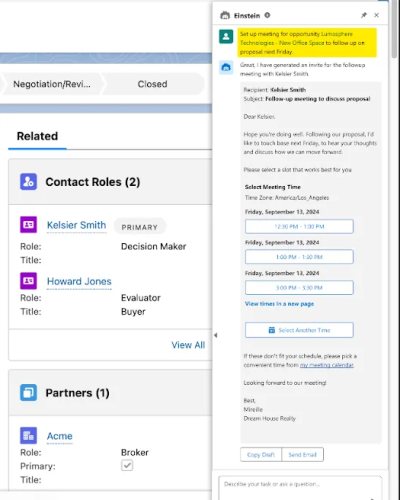Open the Einstein info icon
Screen dimensions: 400x500
(x=267, y=15)
